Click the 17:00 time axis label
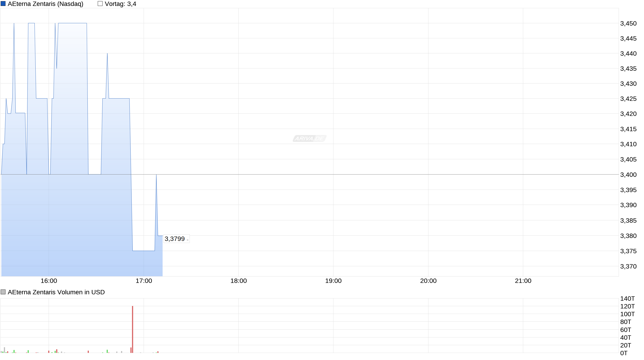This screenshot has height=360, width=644. coord(144,281)
